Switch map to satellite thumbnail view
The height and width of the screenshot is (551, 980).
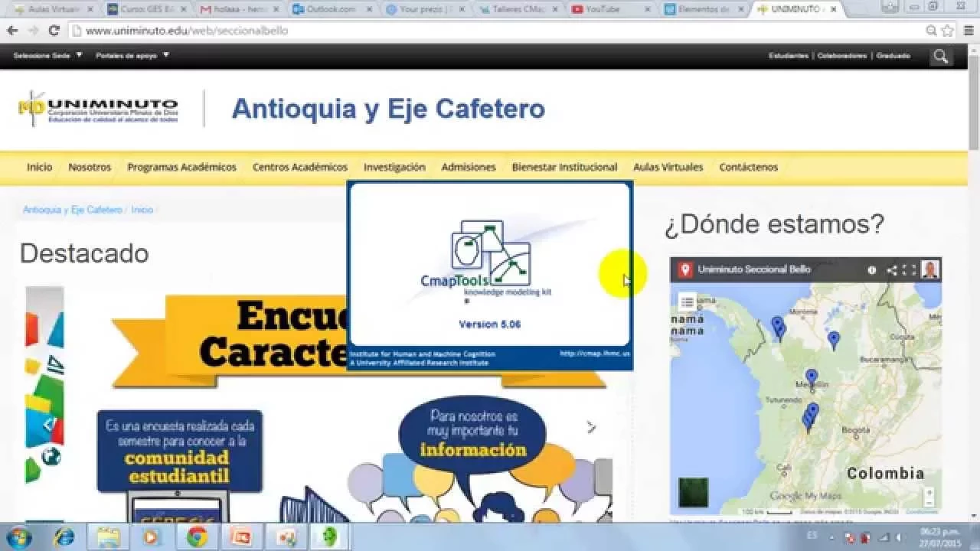tap(693, 493)
